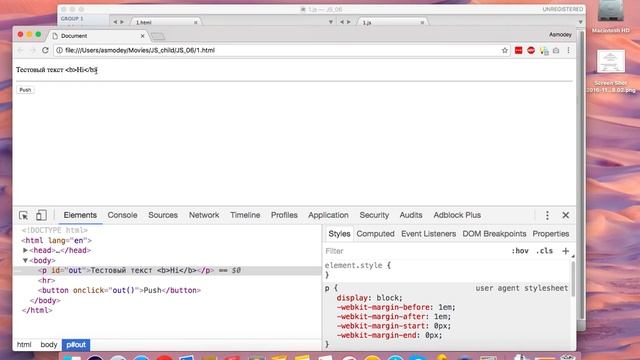This screenshot has width=640, height=360.
Task: Open a new Chrome tab
Action: (158, 36)
